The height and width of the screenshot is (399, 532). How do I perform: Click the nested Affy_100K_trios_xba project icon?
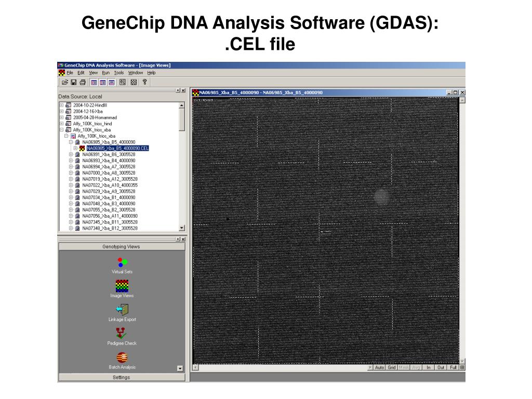pos(73,136)
